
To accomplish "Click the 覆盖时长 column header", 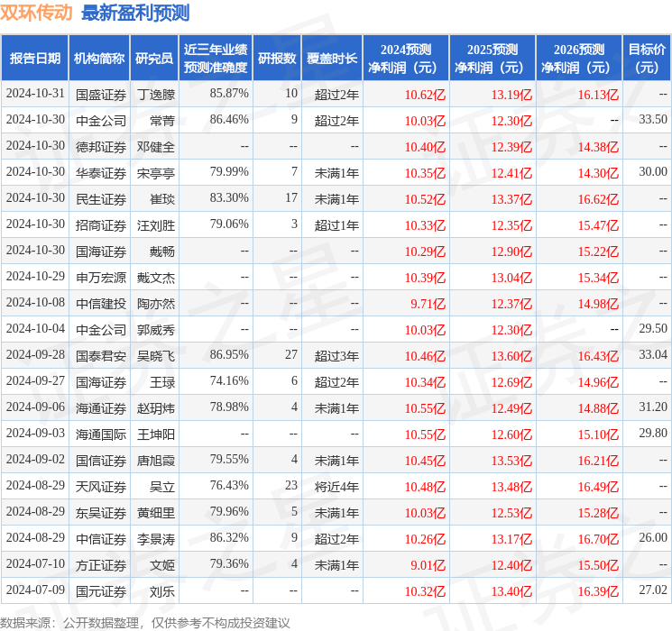I will tap(332, 59).
